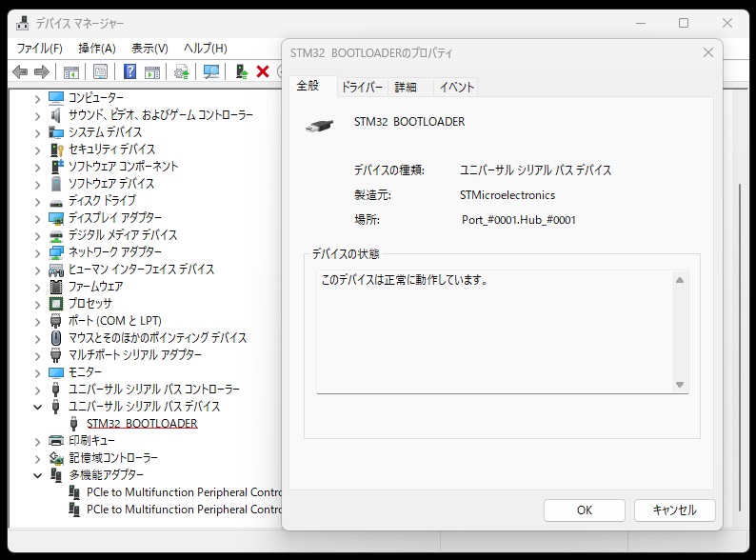This screenshot has width=756, height=560.
Task: Click the Device Manager title bar app icon
Action: (23, 23)
